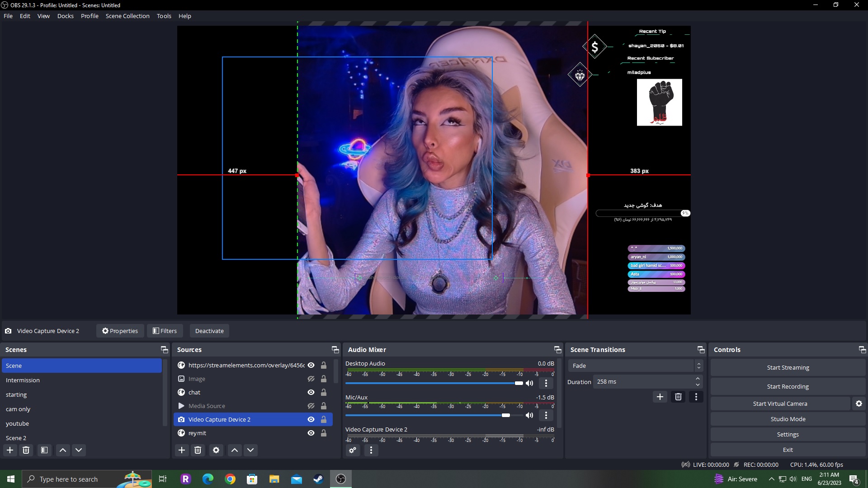
Task: Click the Deactivate button
Action: tap(209, 331)
